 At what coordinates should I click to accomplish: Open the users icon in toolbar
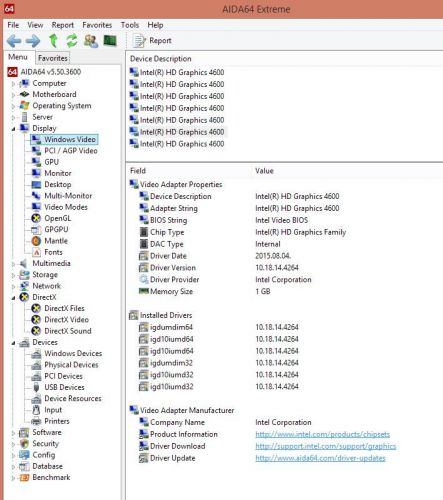[91, 41]
